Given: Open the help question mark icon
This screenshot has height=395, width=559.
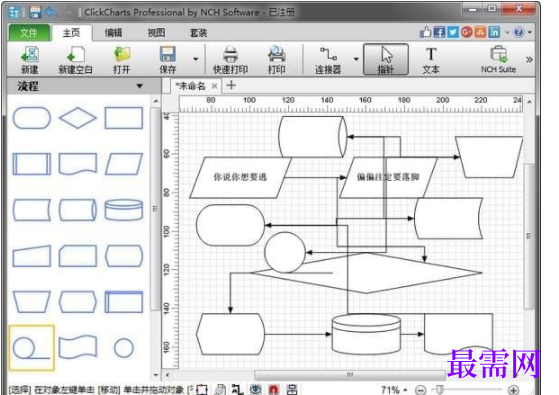Looking at the screenshot, I should [519, 32].
